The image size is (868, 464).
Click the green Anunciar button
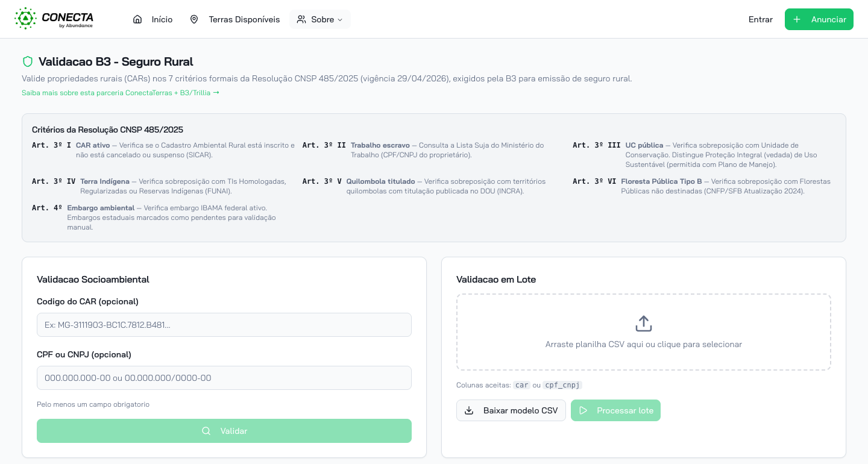click(x=819, y=19)
